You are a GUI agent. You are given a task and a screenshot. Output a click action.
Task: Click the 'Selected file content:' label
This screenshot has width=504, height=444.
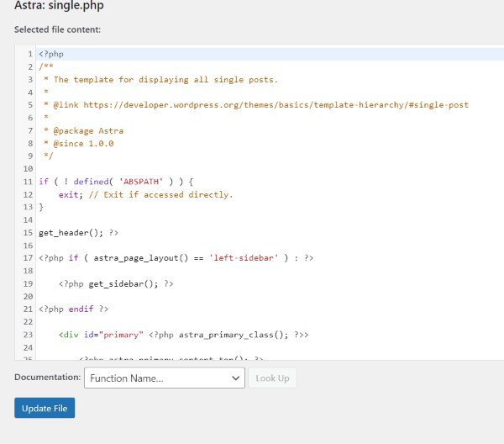point(57,29)
